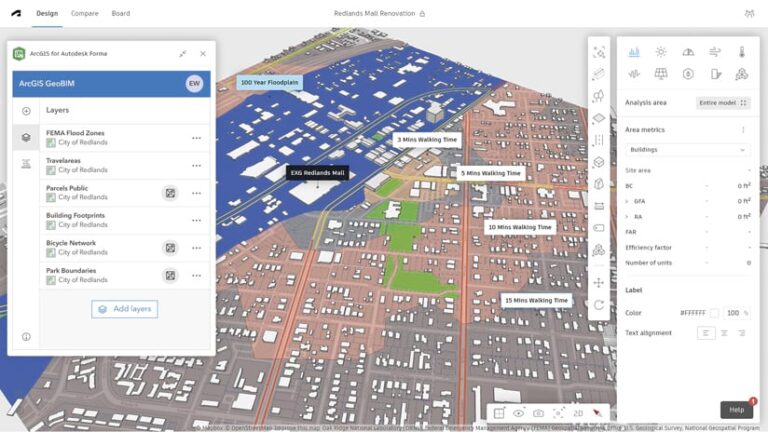Click the Autodesk logo in top bar
768x432 pixels.
click(x=16, y=13)
